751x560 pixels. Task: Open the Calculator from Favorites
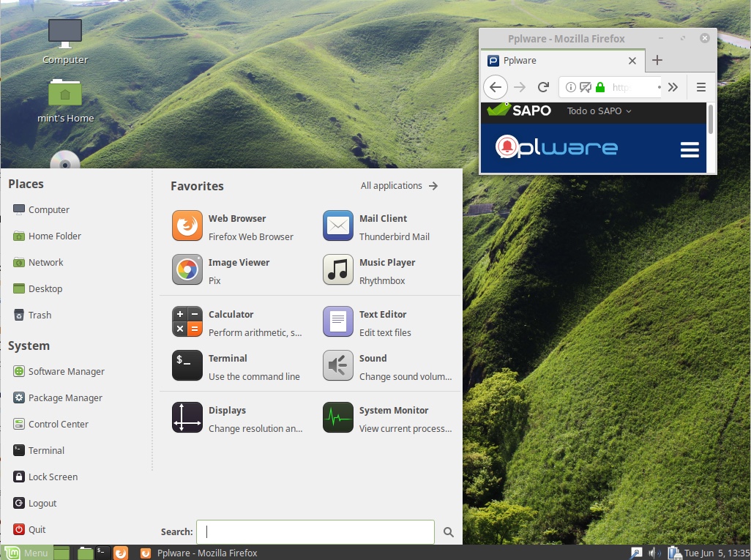(x=187, y=321)
